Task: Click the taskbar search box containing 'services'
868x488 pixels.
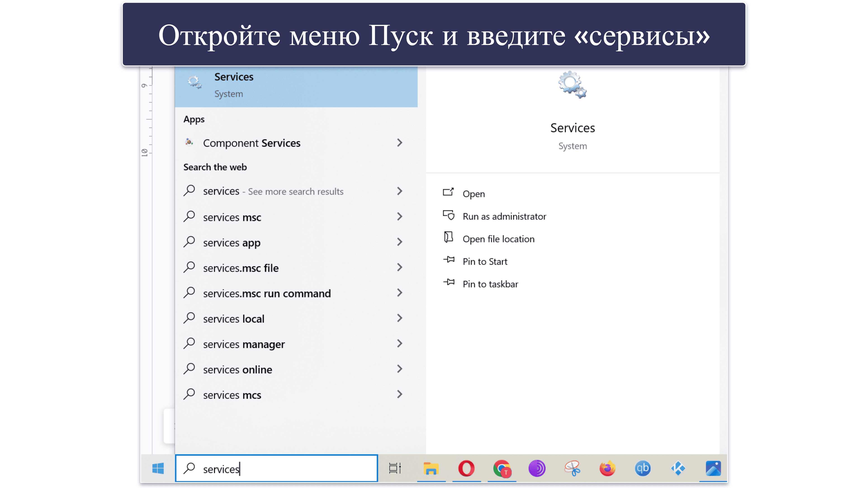Action: 276,469
